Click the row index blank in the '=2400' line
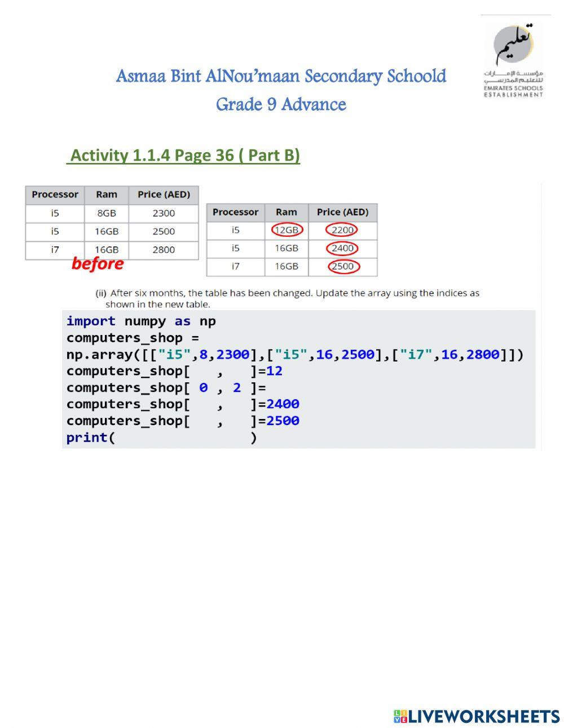Image resolution: width=564 pixels, height=728 pixels. [203, 404]
